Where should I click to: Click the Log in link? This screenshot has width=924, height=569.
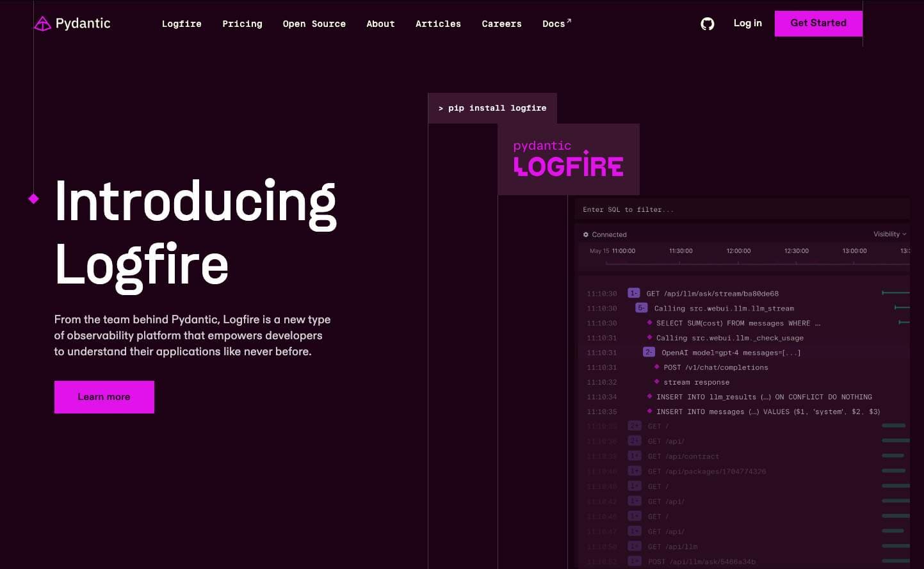747,23
